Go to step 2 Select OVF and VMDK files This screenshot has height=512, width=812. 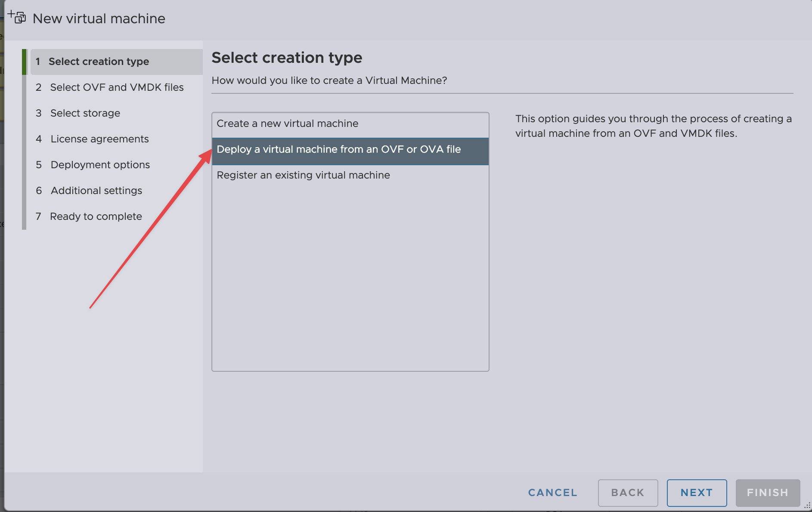[x=117, y=88]
